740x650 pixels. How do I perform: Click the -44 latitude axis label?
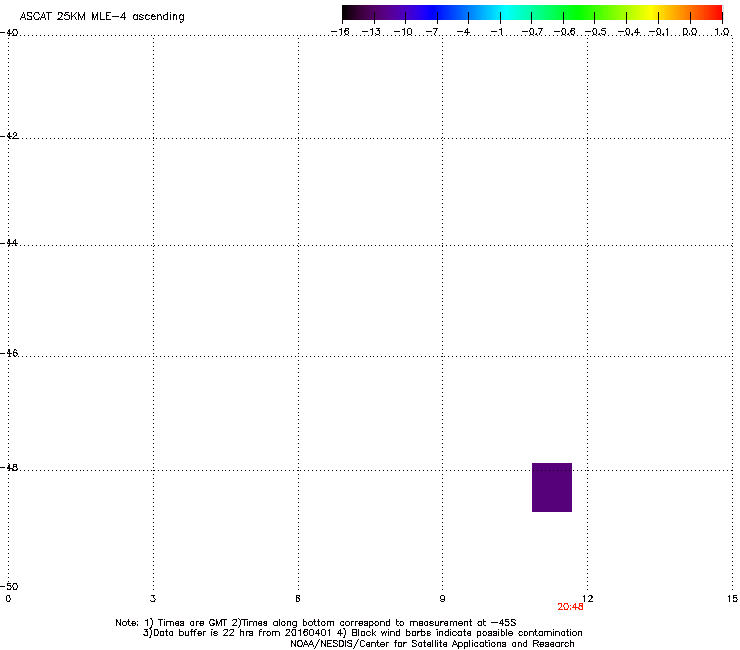click(x=9, y=243)
